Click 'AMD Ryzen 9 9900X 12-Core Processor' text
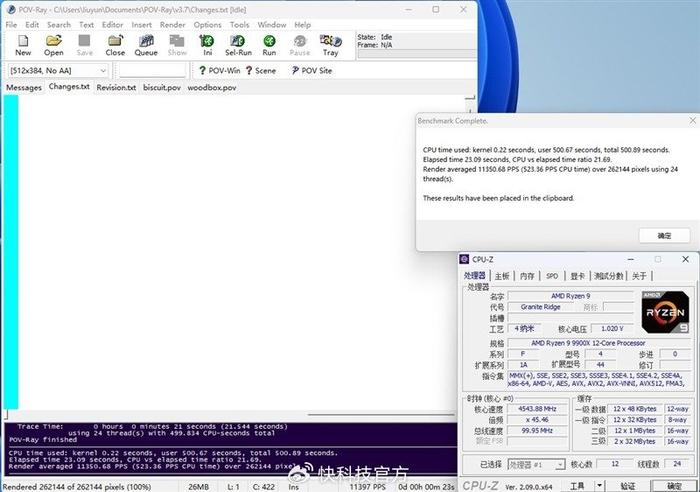This screenshot has height=492, width=700. (588, 343)
